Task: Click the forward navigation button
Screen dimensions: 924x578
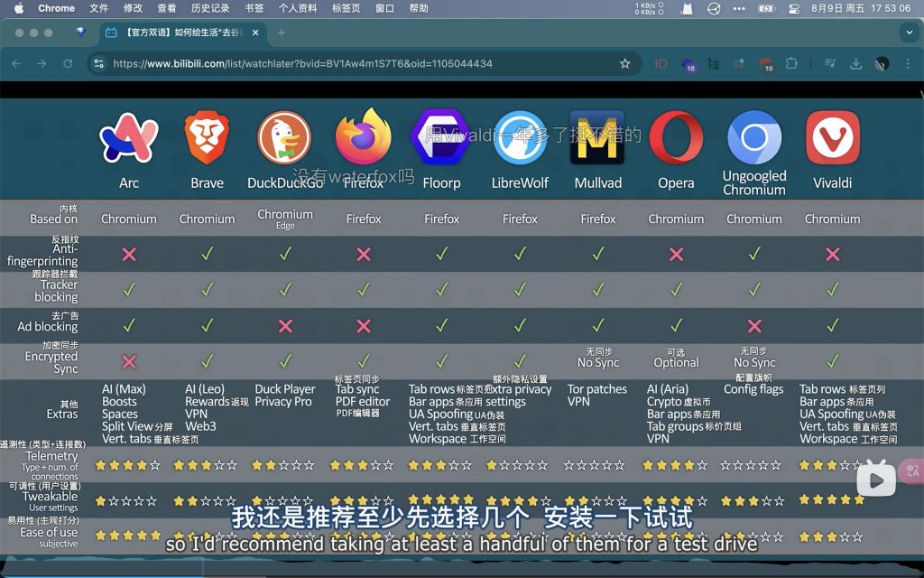Action: pos(40,63)
